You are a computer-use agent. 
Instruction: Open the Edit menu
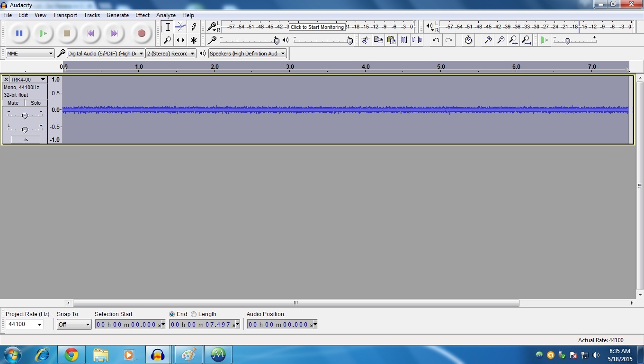click(23, 15)
